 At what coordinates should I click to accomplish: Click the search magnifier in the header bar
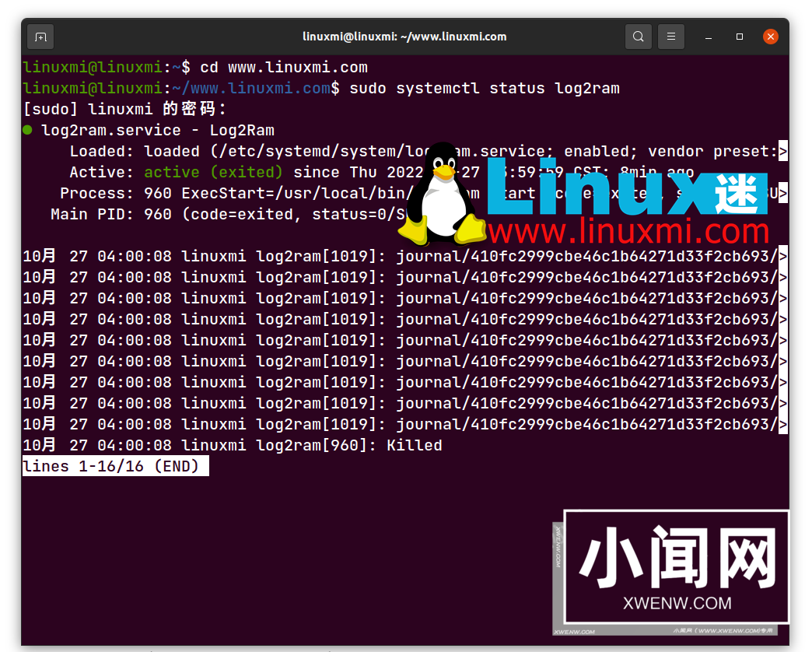638,36
